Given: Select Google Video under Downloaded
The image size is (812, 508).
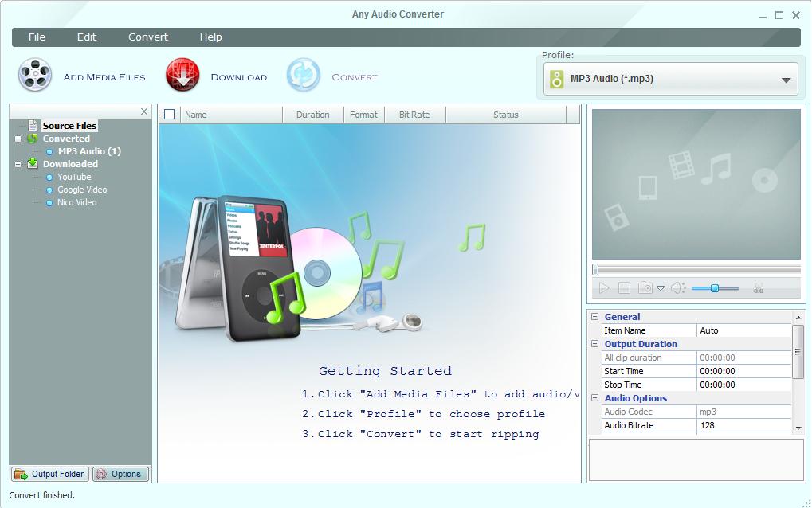Looking at the screenshot, I should [x=82, y=190].
